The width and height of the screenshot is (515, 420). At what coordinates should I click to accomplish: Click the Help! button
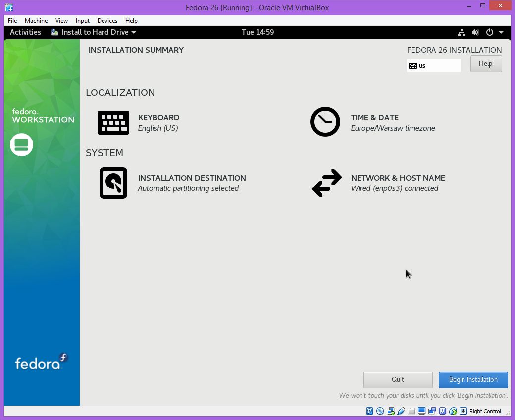(486, 64)
